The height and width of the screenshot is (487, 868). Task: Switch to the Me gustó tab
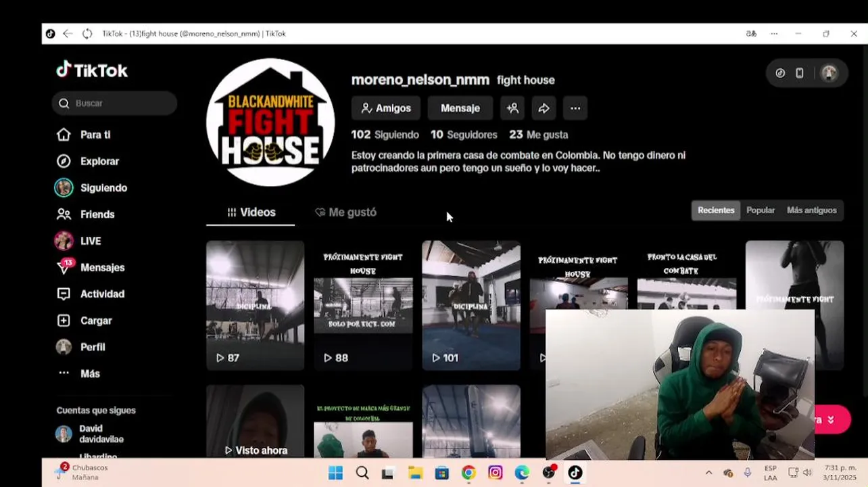coord(345,212)
